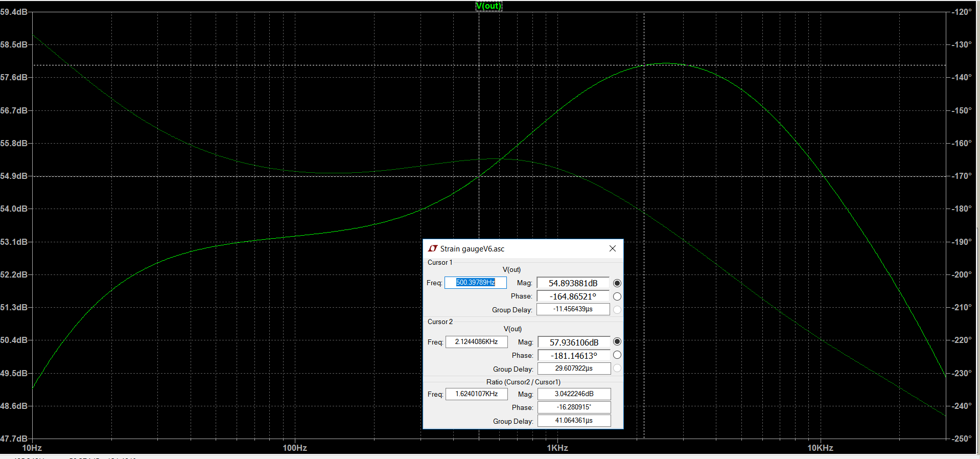
Task: Click the 10KHz frequency axis label
Action: [x=820, y=448]
